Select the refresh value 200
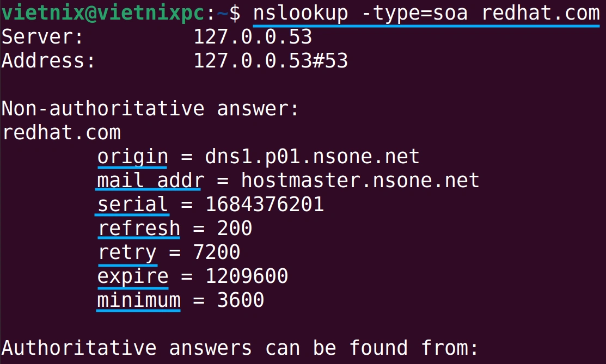 (235, 229)
